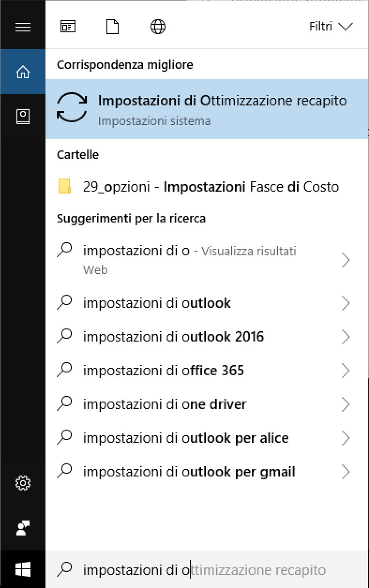Click the Windows Start logo
The width and height of the screenshot is (369, 588).
tap(23, 570)
